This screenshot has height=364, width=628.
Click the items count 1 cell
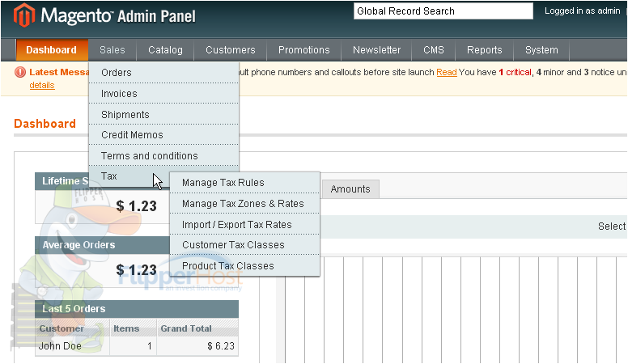click(133, 346)
